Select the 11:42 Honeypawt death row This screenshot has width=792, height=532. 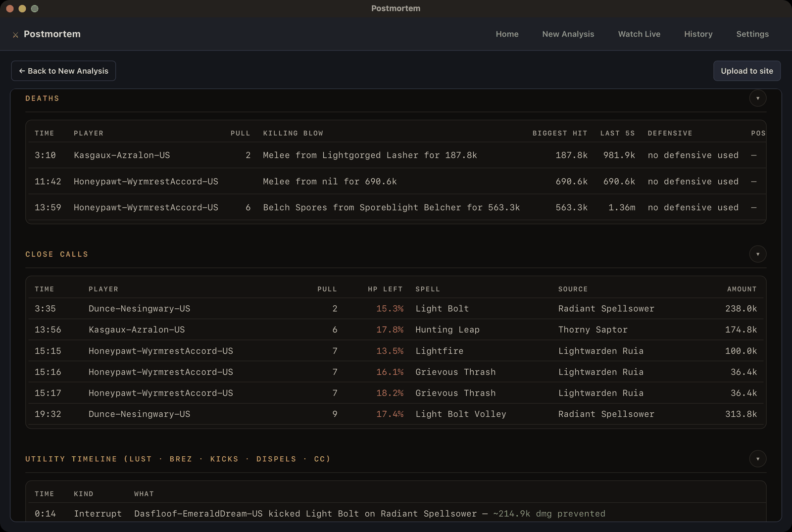396,182
